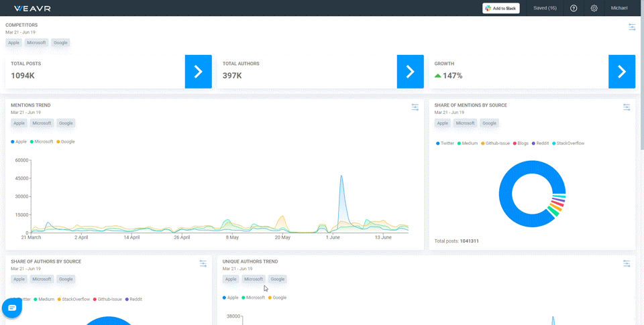
Task: Click Apple tag under Competitors header
Action: pos(13,43)
